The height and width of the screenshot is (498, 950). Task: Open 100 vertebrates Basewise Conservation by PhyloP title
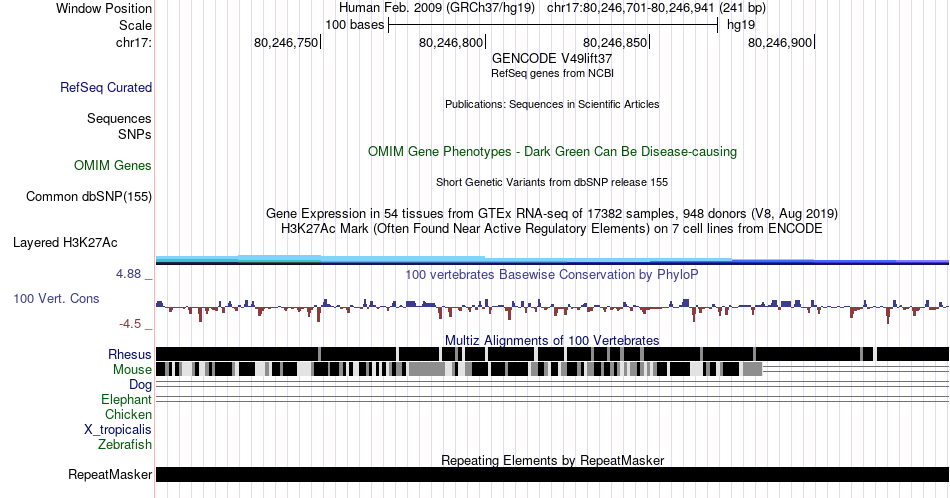[x=552, y=274]
